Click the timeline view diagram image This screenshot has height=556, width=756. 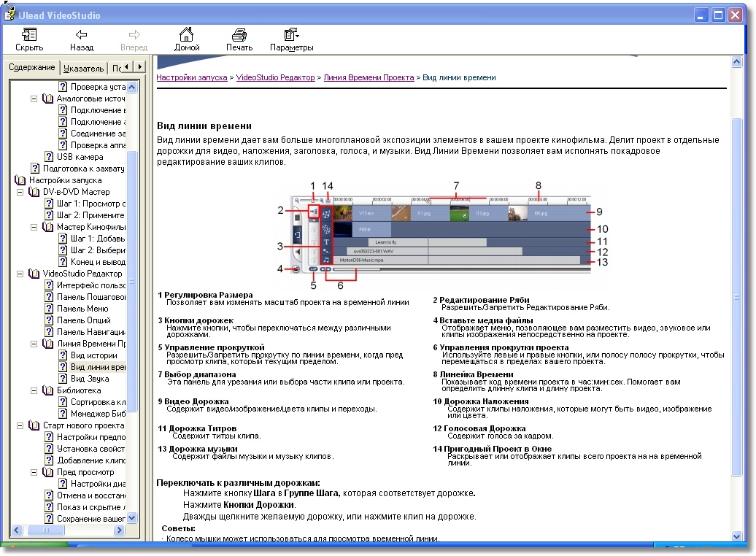(441, 236)
